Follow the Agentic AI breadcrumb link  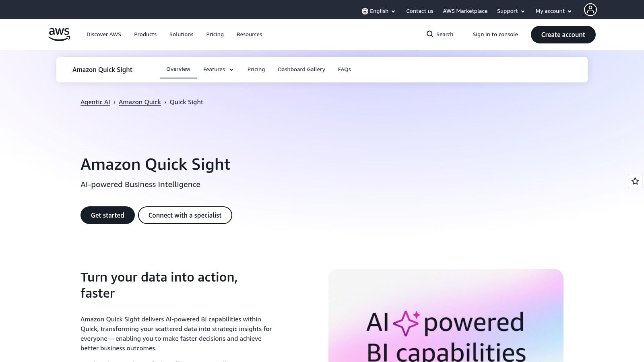[x=95, y=102]
